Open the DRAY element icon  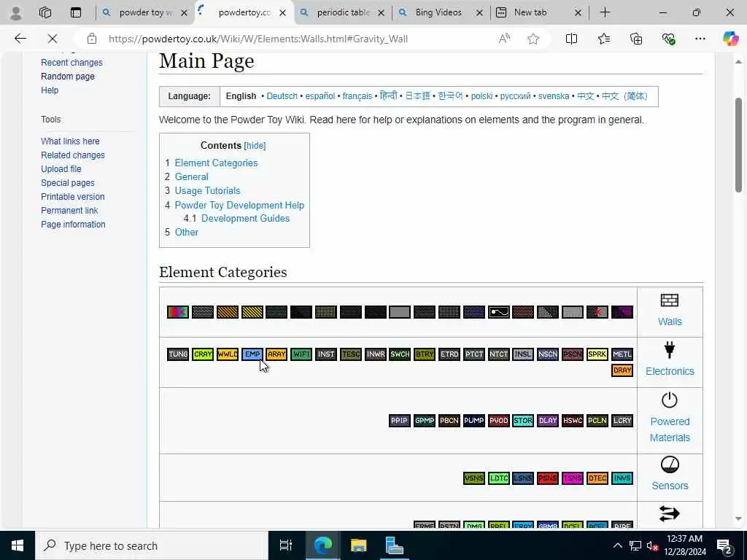coord(622,370)
